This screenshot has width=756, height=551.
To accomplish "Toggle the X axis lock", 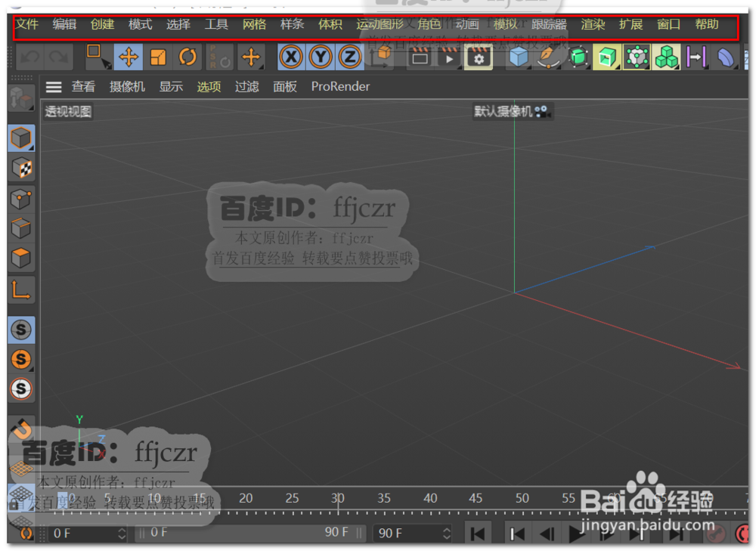I will tap(291, 57).
